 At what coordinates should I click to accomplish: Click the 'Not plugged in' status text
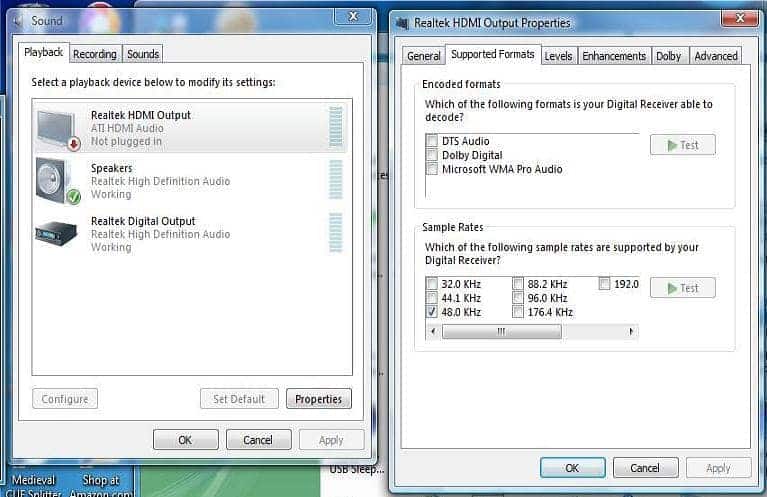pyautogui.click(x=126, y=141)
